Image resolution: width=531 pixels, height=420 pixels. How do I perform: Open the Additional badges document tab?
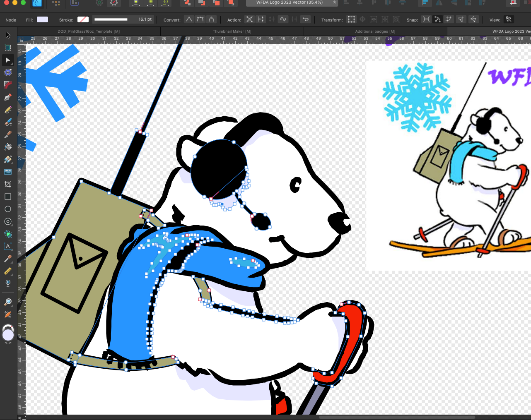point(375,31)
